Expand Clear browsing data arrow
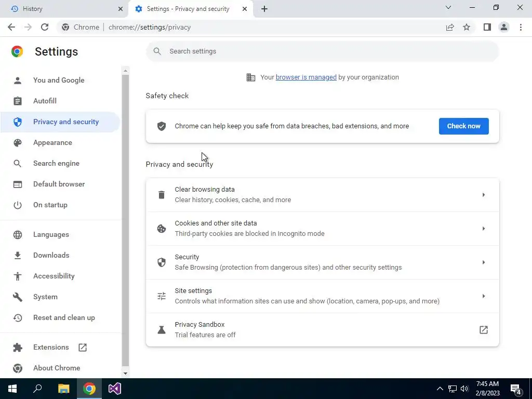 tap(484, 195)
